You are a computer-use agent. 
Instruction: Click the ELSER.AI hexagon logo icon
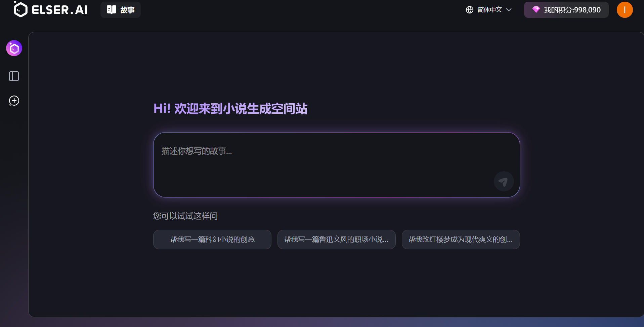click(x=20, y=9)
